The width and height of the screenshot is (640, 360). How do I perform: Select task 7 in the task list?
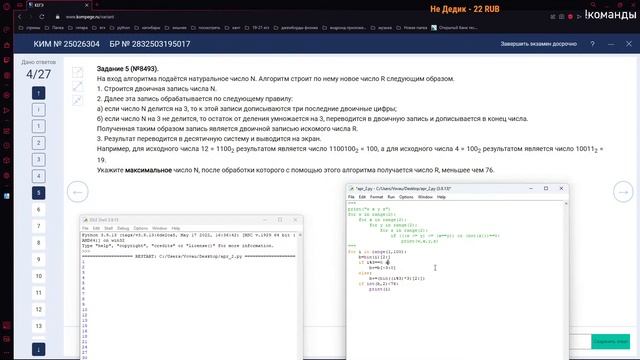pos(38,226)
